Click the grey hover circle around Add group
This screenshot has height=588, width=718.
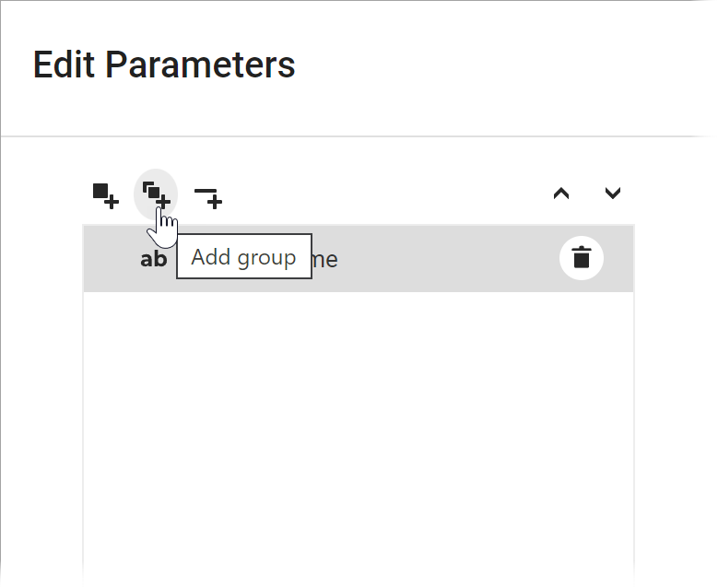(x=146, y=181)
